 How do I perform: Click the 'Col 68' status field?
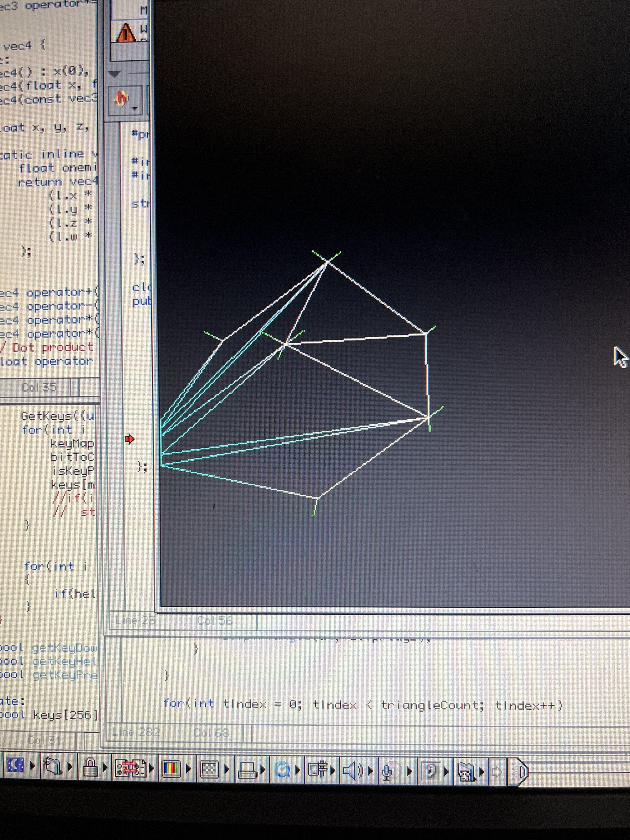click(x=211, y=732)
